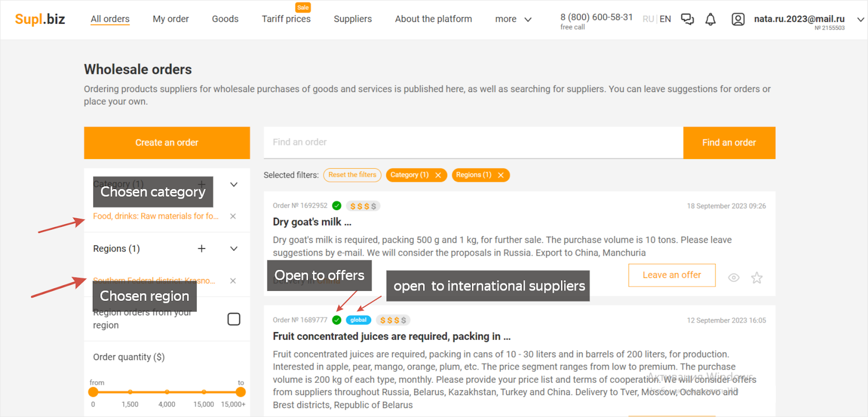Enable orders from your region checkbox
The height and width of the screenshot is (417, 868).
tap(234, 319)
